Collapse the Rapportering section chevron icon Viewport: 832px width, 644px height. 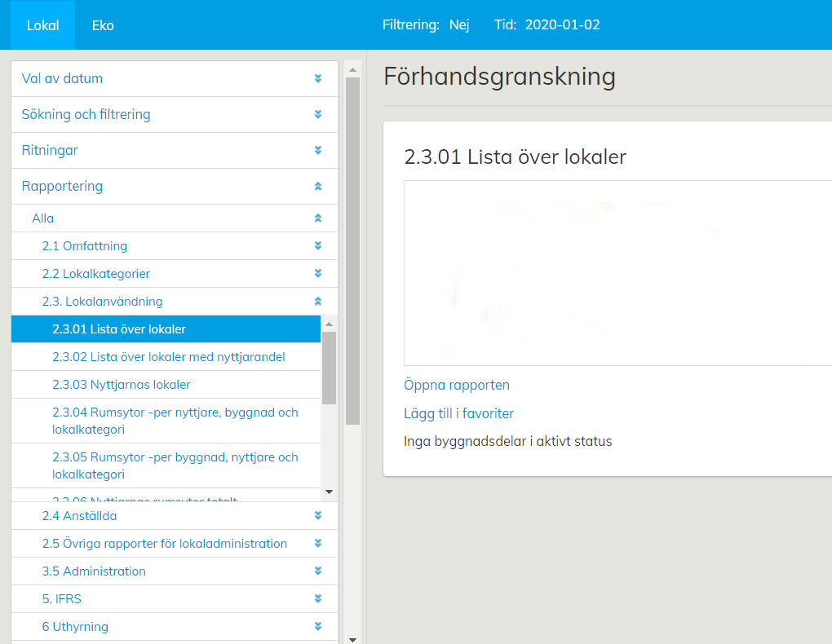(x=318, y=187)
